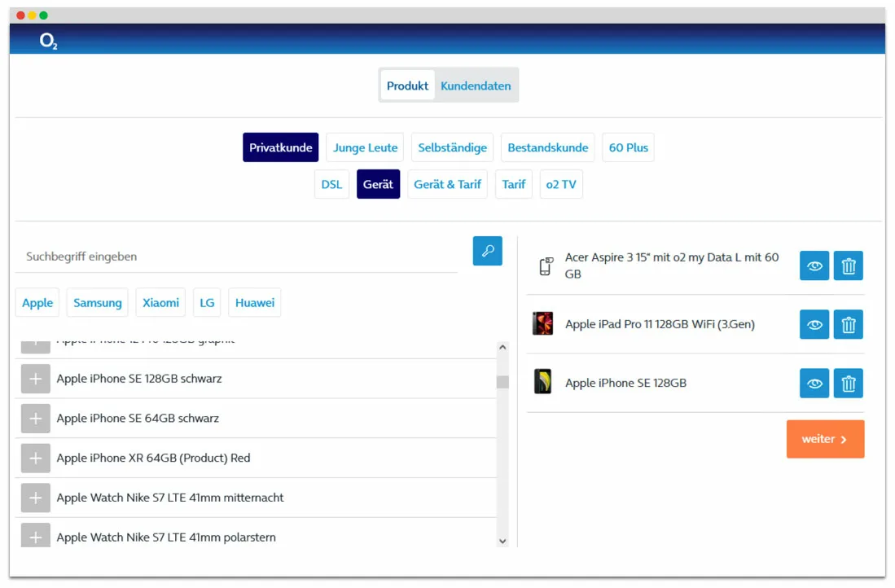
Task: Click the device list scroll down arrow
Action: tap(502, 542)
